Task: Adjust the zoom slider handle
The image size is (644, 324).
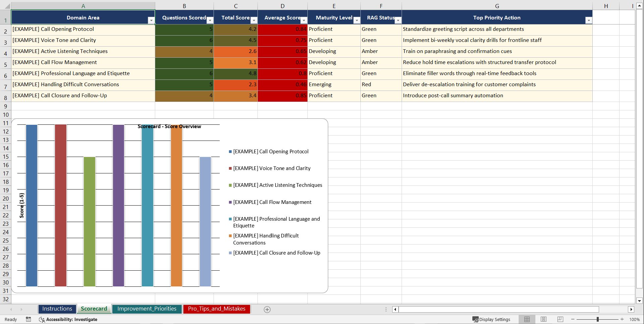Action: coord(598,319)
